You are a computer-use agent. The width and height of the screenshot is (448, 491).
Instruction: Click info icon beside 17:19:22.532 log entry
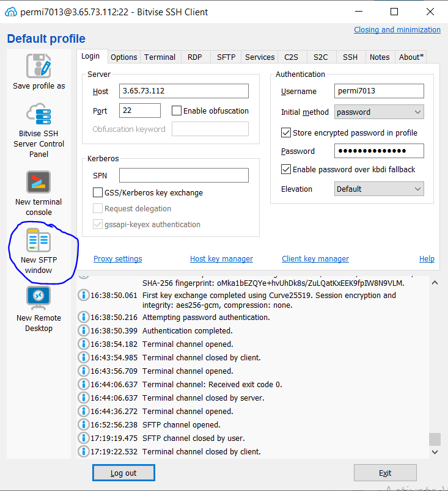pyautogui.click(x=83, y=451)
